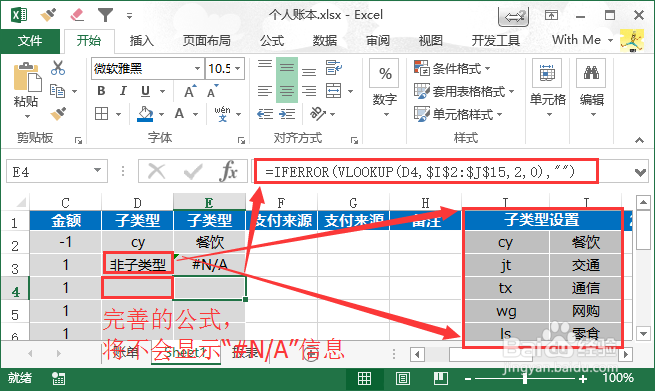
Task: Open 单元格样式 cell styles menu
Action: coord(458,114)
